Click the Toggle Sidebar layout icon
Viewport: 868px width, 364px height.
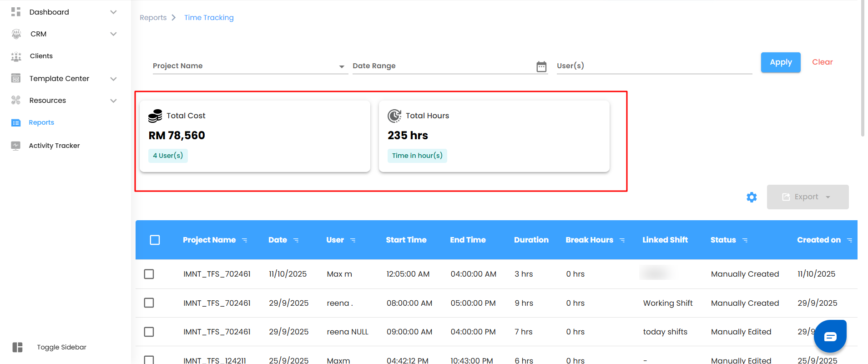tap(17, 347)
